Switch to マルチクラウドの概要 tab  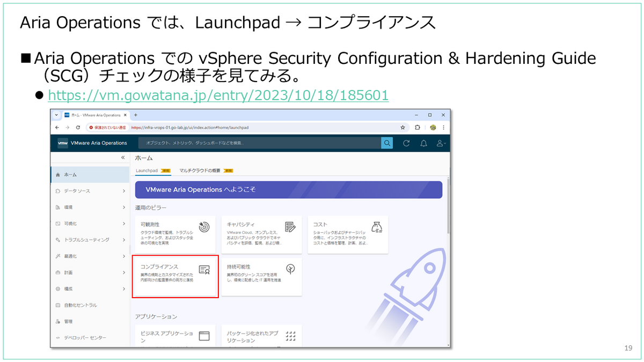click(x=206, y=170)
